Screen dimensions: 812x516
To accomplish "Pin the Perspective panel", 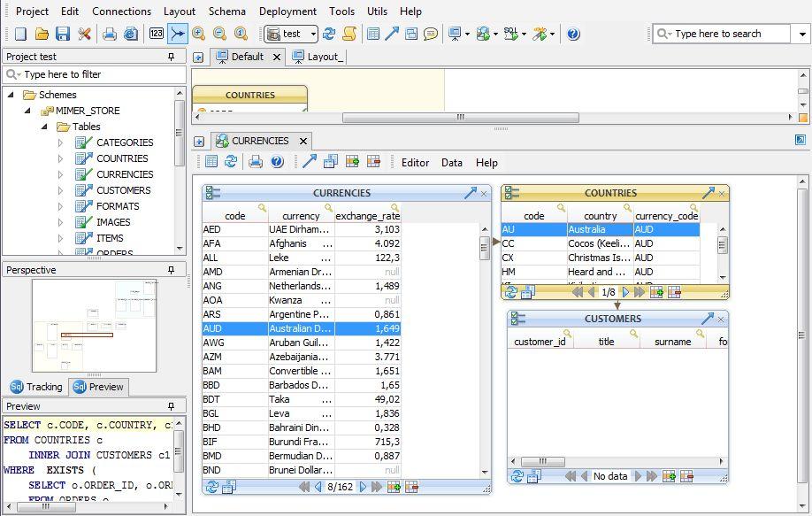I will (172, 270).
